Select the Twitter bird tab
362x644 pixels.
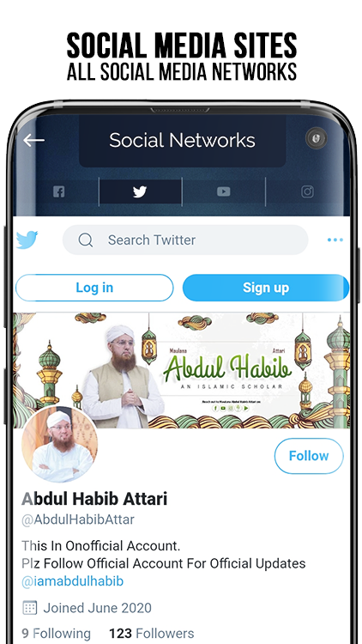140,191
